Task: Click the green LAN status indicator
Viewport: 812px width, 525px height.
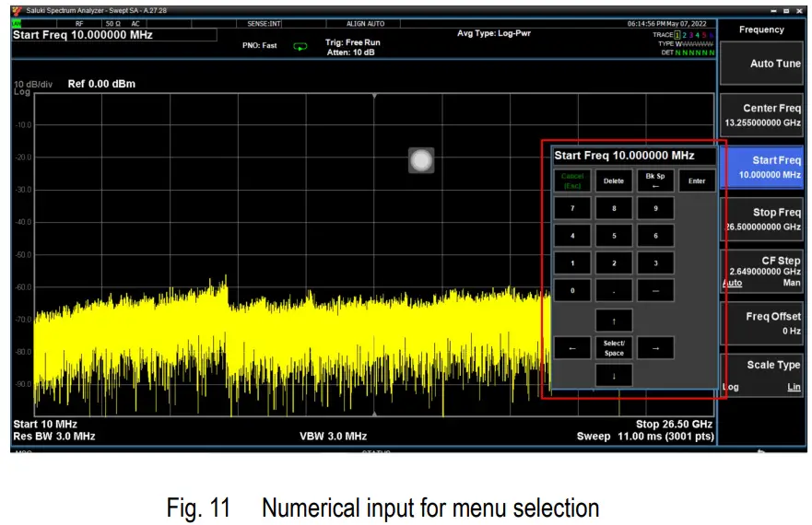Action: [x=16, y=24]
